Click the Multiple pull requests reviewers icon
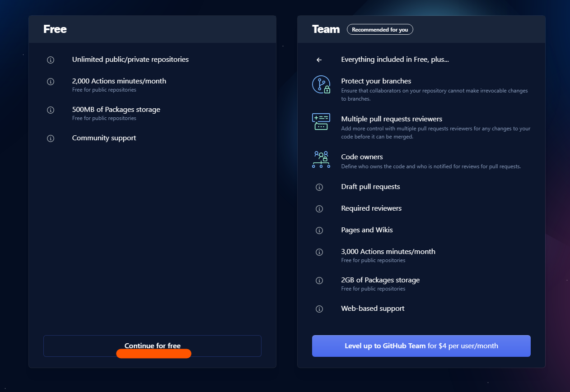 point(321,122)
